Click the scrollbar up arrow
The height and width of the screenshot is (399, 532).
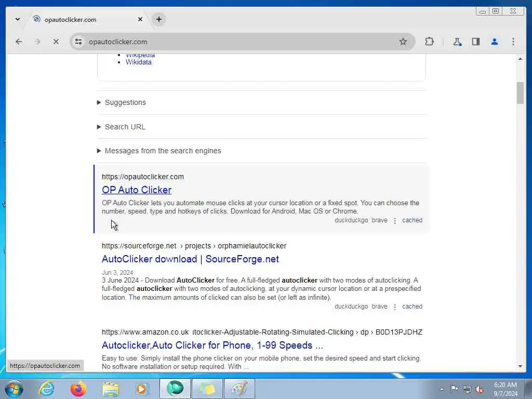(x=520, y=59)
